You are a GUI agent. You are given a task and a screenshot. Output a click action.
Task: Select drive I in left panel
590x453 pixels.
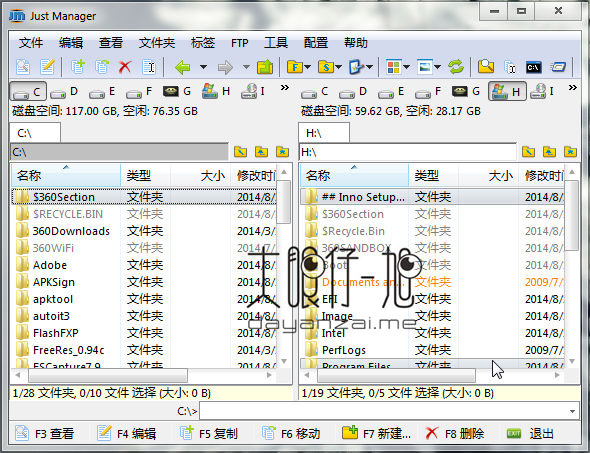(253, 91)
